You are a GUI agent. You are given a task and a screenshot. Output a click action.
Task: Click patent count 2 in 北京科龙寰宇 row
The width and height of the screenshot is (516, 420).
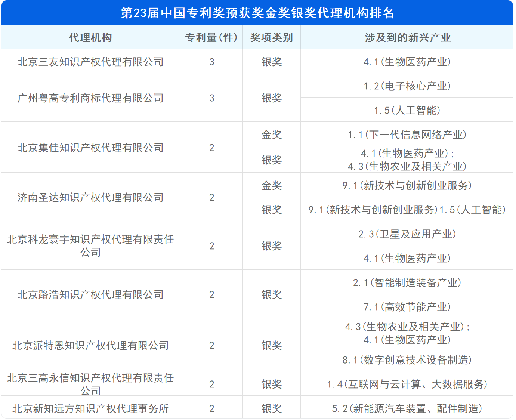click(212, 245)
